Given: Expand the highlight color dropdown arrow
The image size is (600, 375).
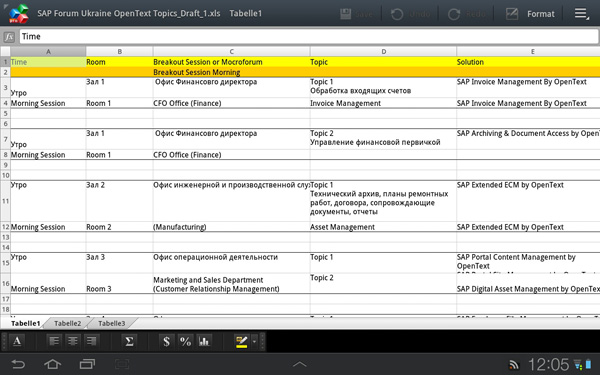Looking at the screenshot, I should point(254,341).
